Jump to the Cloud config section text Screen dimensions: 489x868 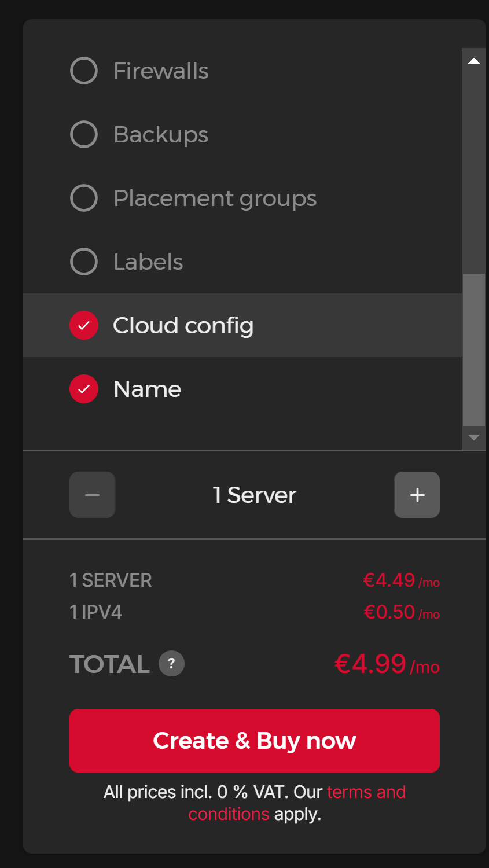[183, 326]
